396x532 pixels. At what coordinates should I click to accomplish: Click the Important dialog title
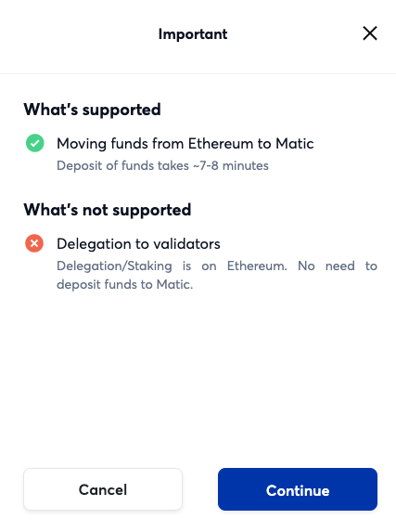tap(193, 34)
